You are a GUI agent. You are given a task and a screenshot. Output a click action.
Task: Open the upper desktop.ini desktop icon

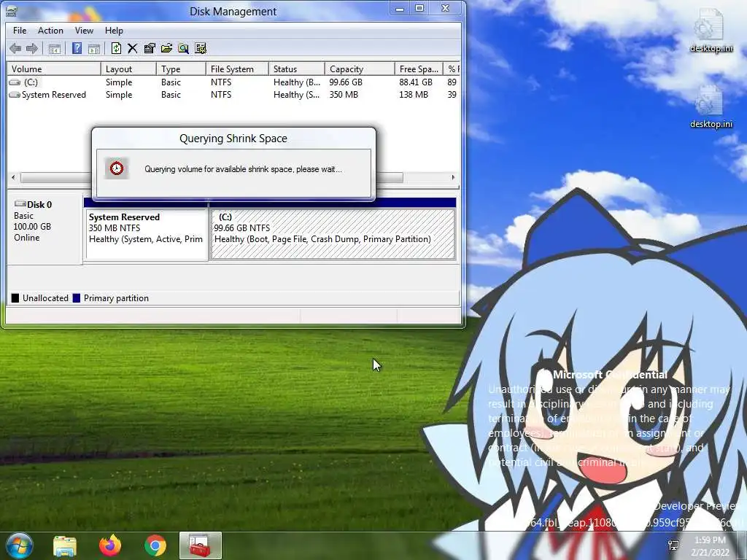(711, 30)
